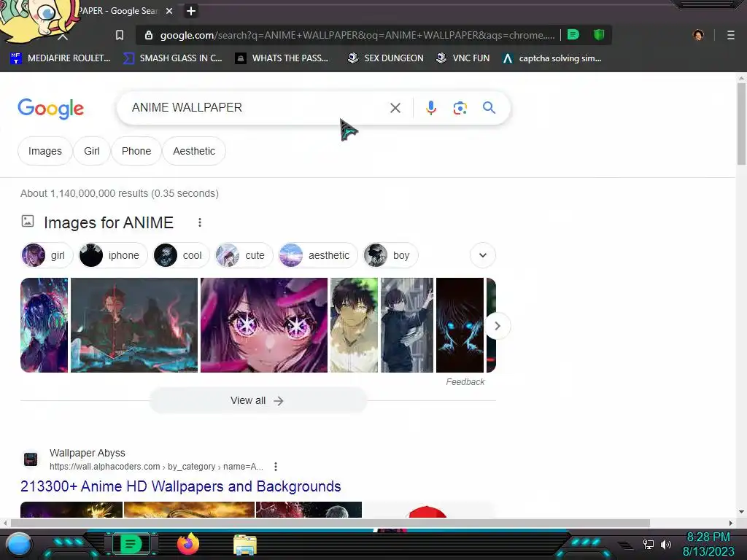
Task: Pick the cute image suggestion chip
Action: (x=243, y=255)
